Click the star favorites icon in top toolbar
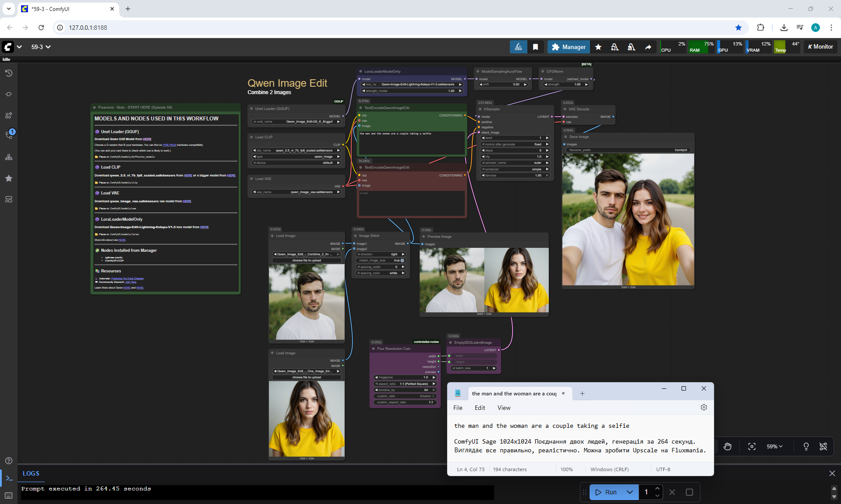This screenshot has width=841, height=504. point(598,47)
